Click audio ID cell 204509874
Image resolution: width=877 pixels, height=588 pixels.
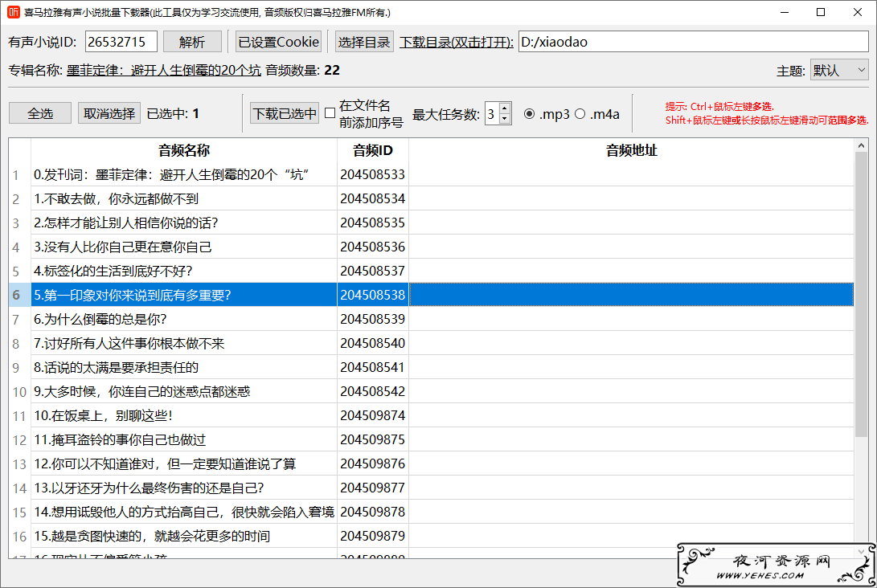[373, 415]
